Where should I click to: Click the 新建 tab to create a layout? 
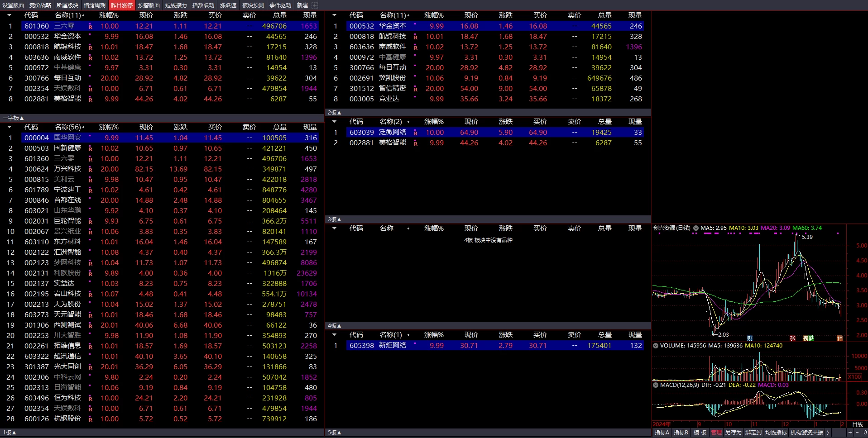[302, 5]
